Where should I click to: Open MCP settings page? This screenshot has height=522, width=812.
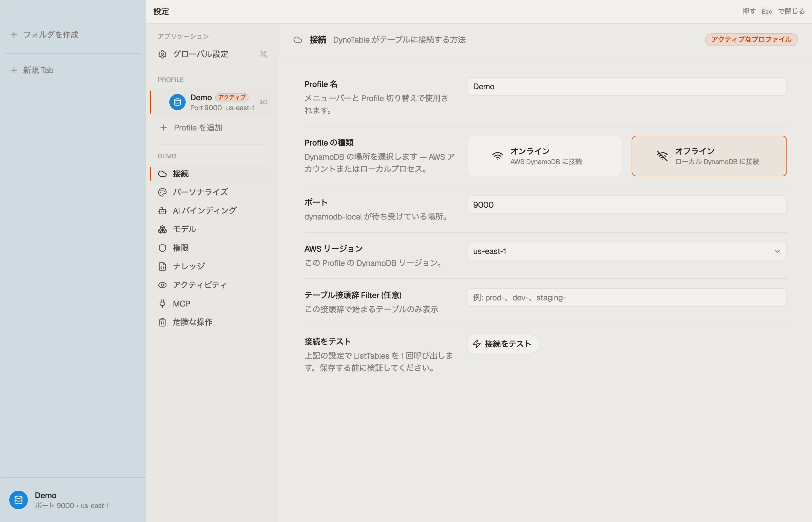point(212,304)
